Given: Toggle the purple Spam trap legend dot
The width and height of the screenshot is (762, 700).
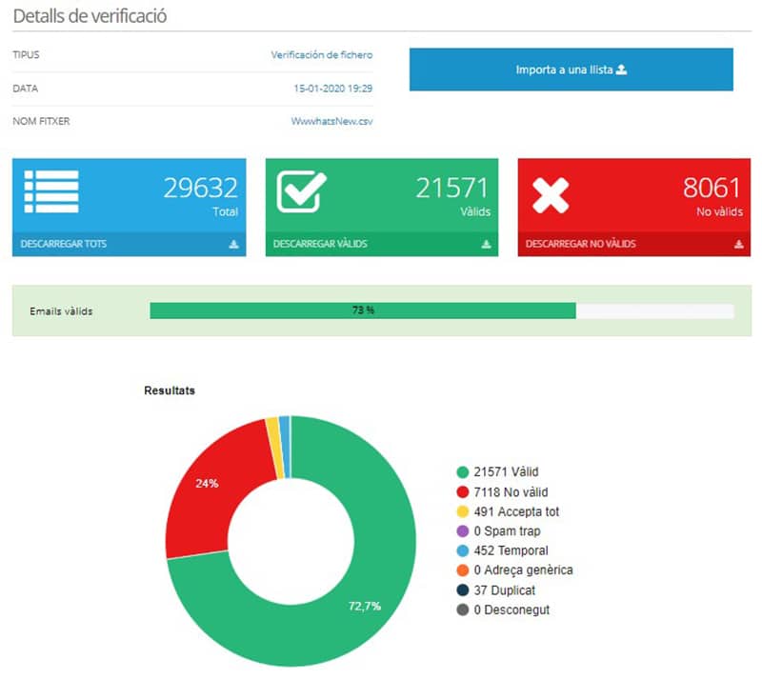Looking at the screenshot, I should [463, 530].
